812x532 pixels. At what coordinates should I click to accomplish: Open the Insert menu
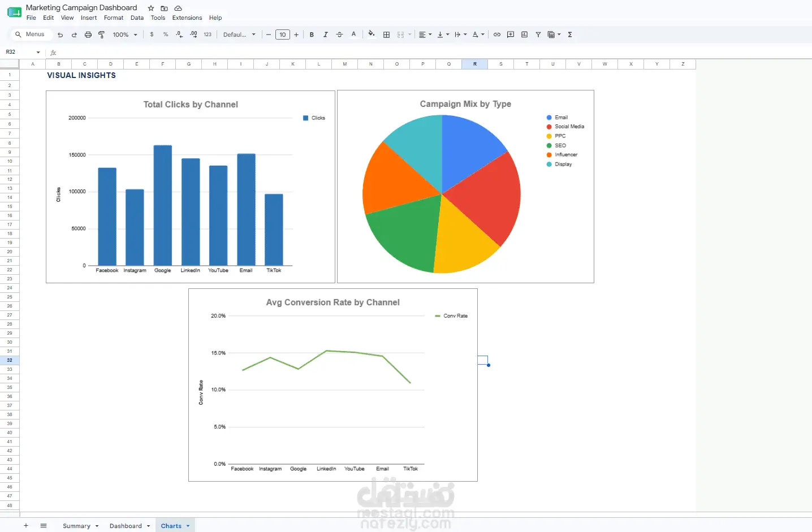[89, 18]
